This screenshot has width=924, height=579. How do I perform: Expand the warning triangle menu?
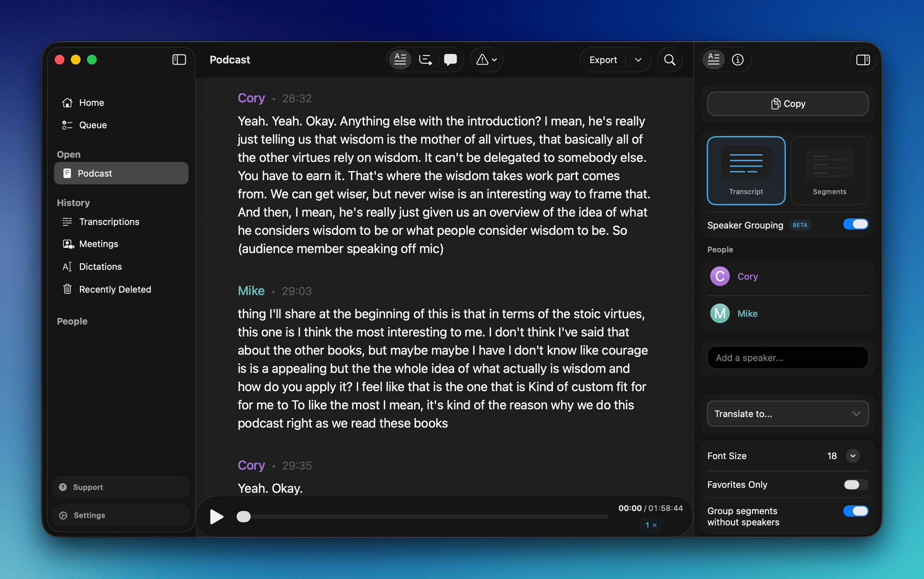tap(486, 60)
